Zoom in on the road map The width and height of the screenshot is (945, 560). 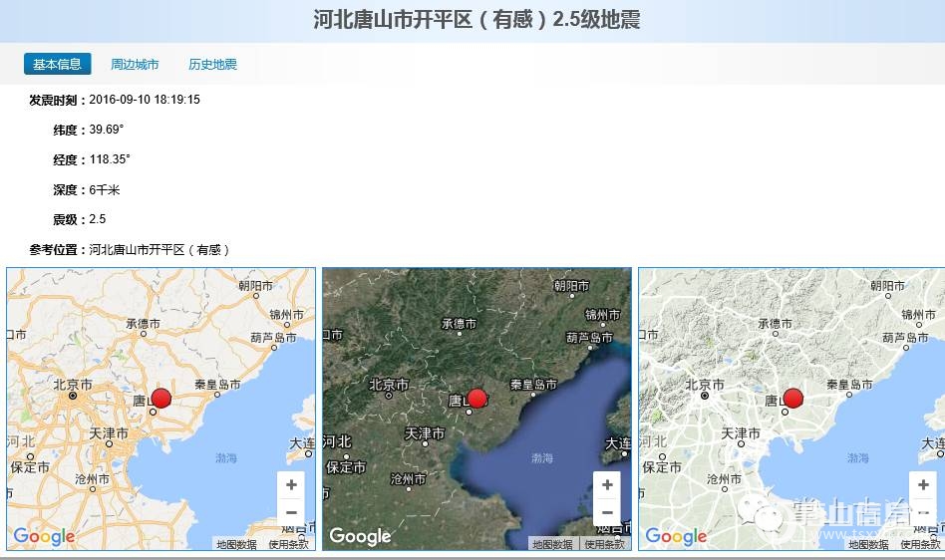coord(291,485)
